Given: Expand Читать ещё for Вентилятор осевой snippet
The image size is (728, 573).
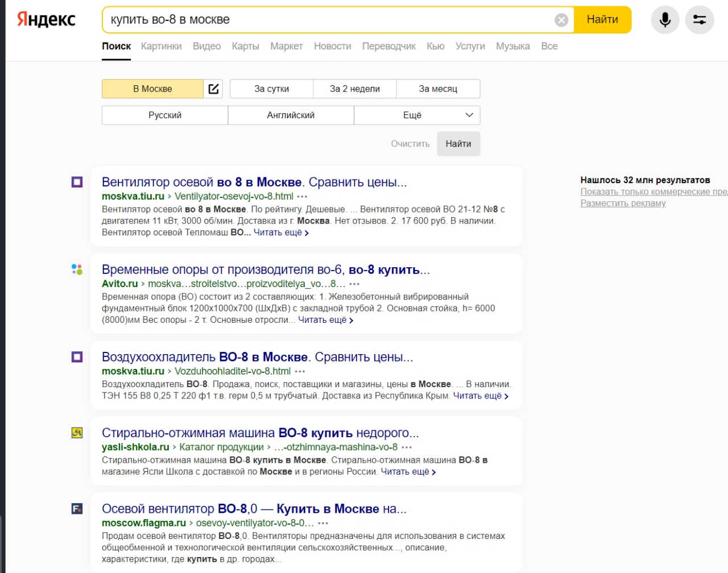Looking at the screenshot, I should coord(281,232).
